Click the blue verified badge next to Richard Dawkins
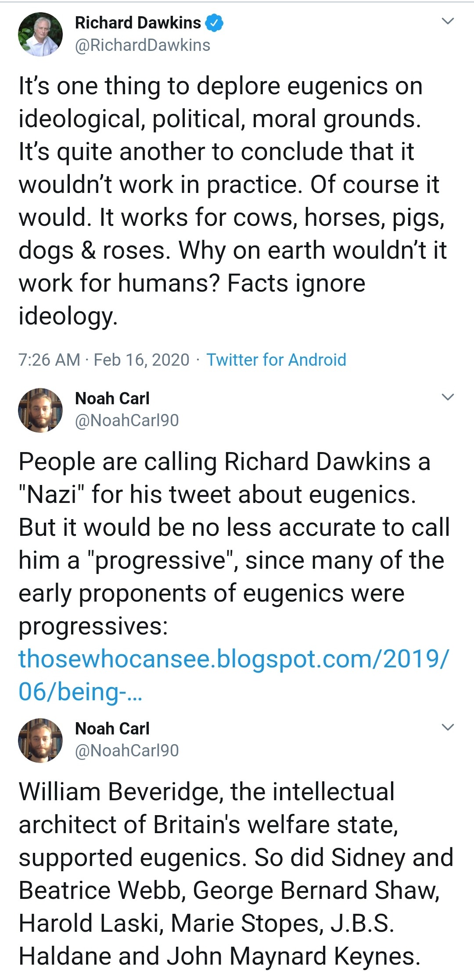 pos(215,23)
